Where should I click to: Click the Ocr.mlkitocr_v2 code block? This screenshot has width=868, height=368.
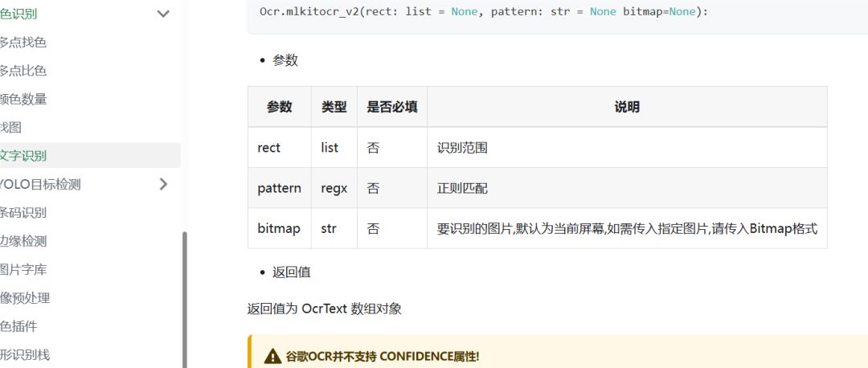coord(482,13)
